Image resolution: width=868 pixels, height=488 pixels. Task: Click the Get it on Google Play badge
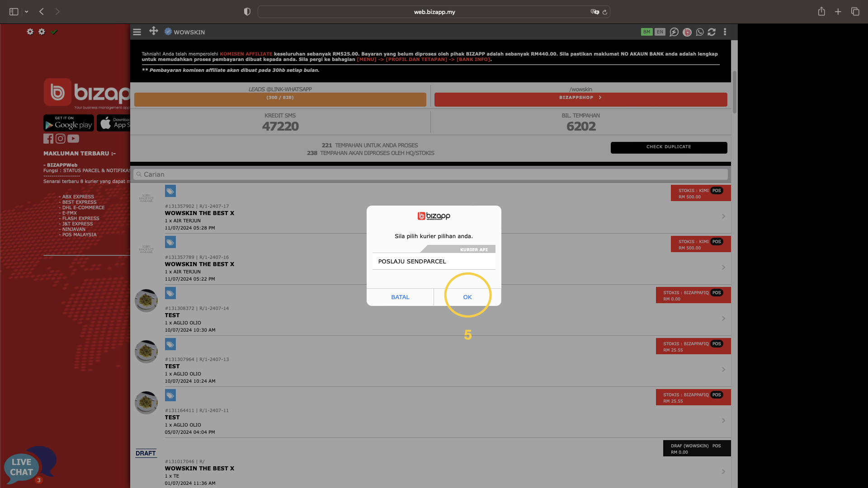pos(69,123)
